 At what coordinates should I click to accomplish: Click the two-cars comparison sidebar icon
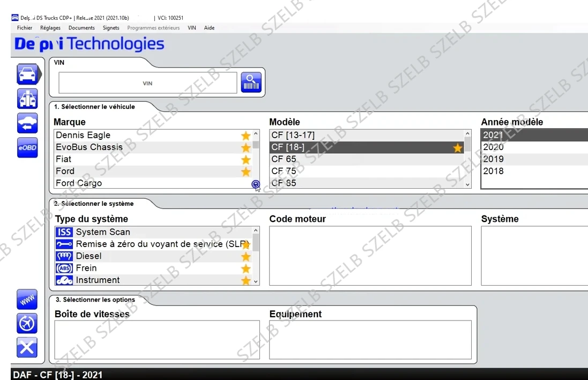pyautogui.click(x=27, y=99)
